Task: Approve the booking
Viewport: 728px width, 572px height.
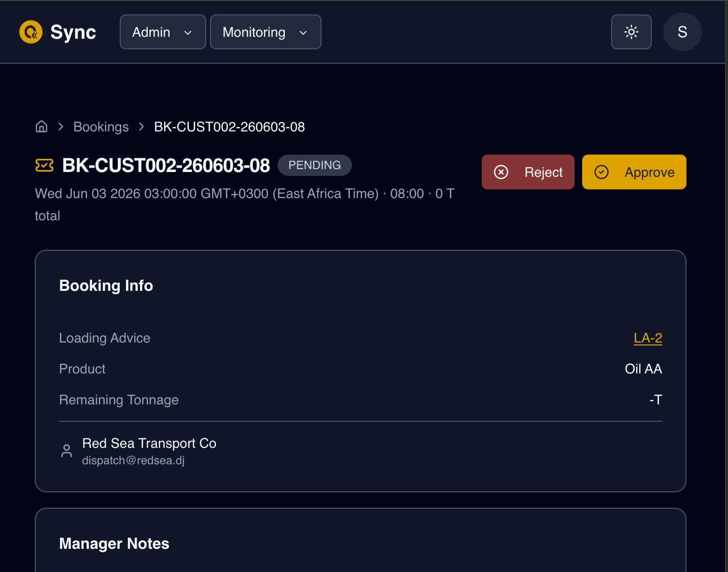Action: 634,172
